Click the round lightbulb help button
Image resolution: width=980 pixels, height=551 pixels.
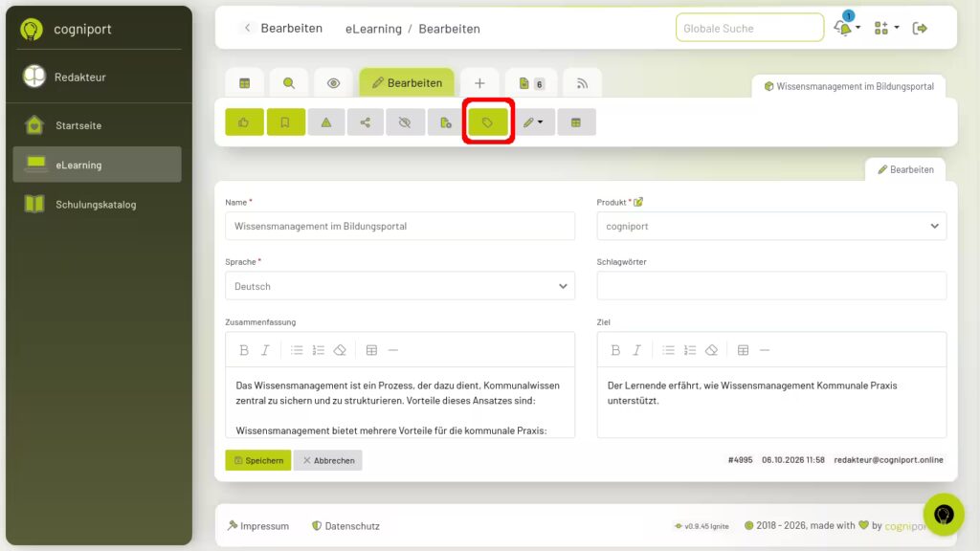click(x=944, y=514)
